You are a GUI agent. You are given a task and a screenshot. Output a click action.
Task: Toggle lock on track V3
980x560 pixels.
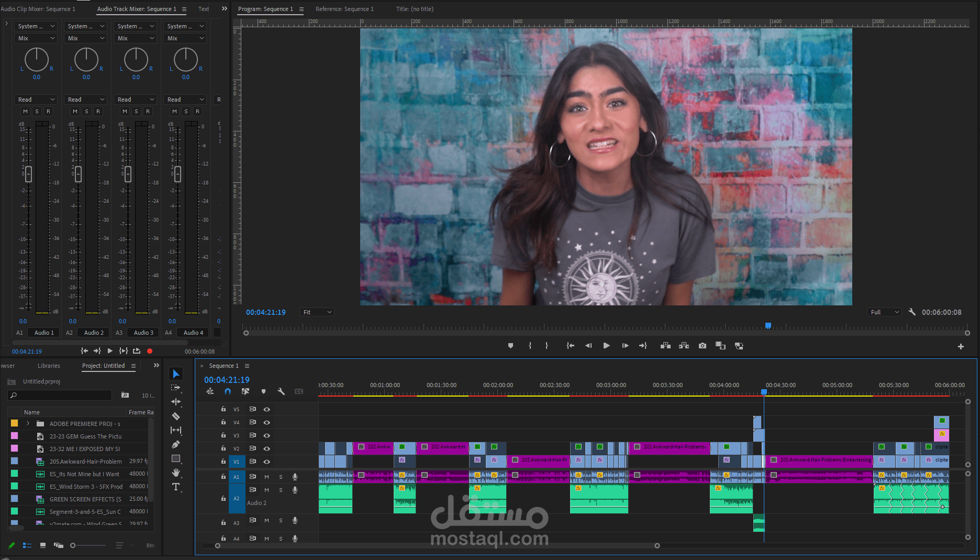click(x=224, y=435)
